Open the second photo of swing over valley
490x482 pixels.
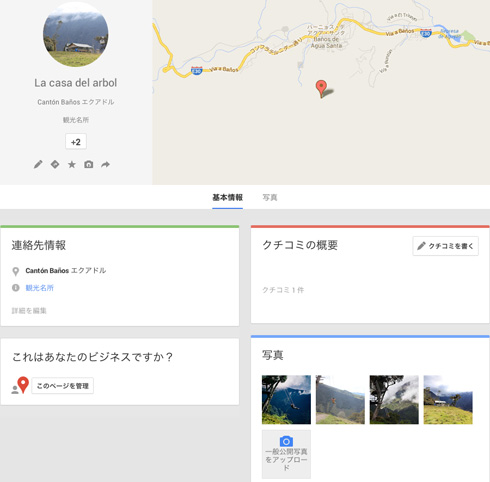(340, 400)
